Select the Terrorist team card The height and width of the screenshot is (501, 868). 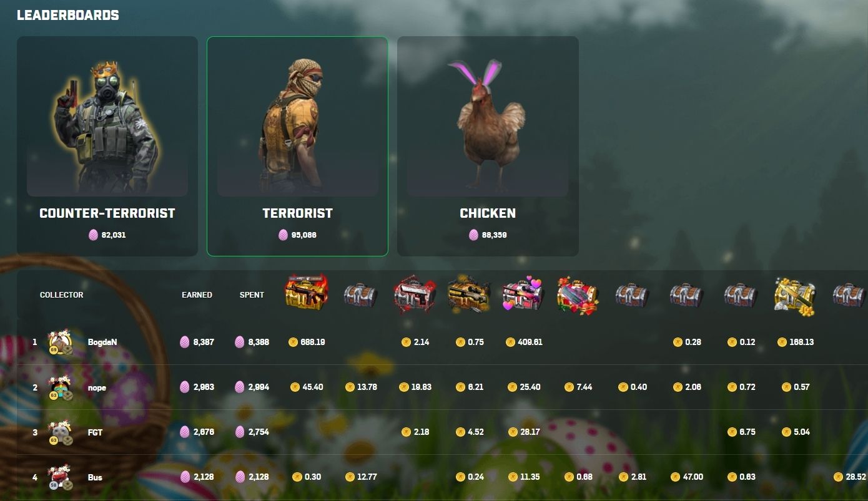point(297,146)
